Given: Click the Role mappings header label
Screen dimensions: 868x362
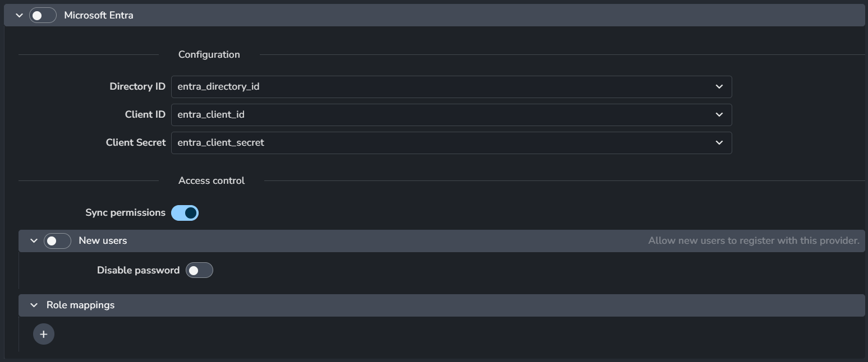Looking at the screenshot, I should [x=81, y=305].
